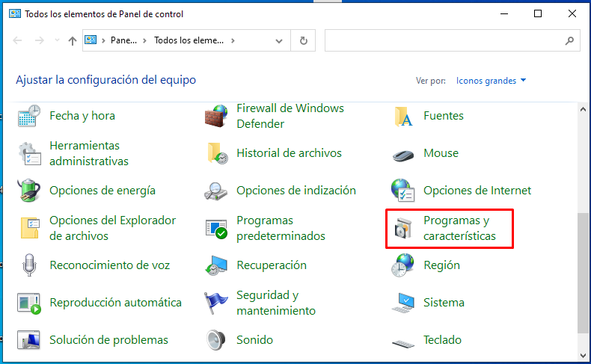This screenshot has width=591, height=364.
Task: Open the Firewall de Windows Defender link
Action: [290, 116]
